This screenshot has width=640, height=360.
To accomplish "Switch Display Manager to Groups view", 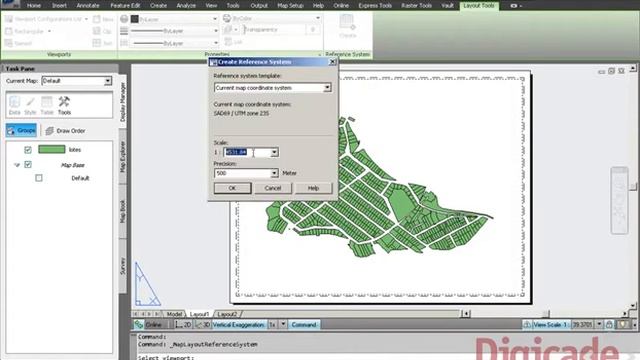I will [21, 130].
